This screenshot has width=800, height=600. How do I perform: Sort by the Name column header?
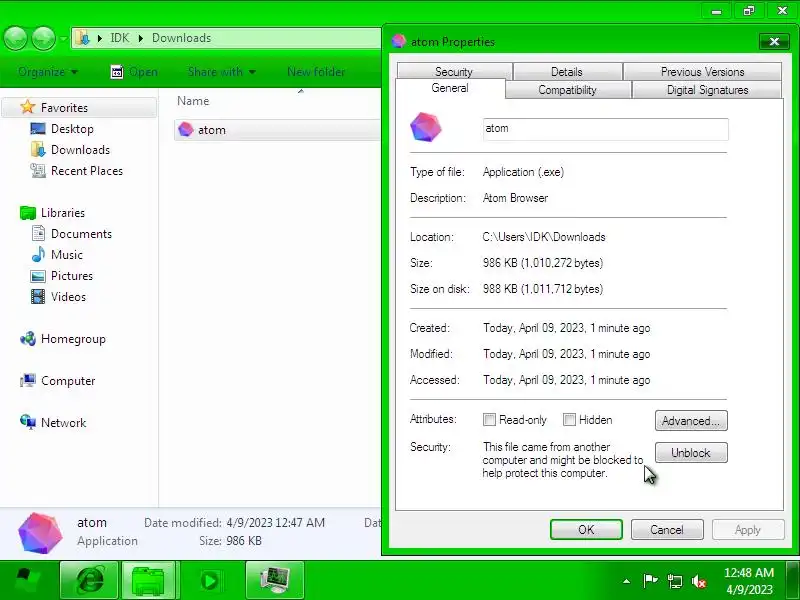coord(193,101)
